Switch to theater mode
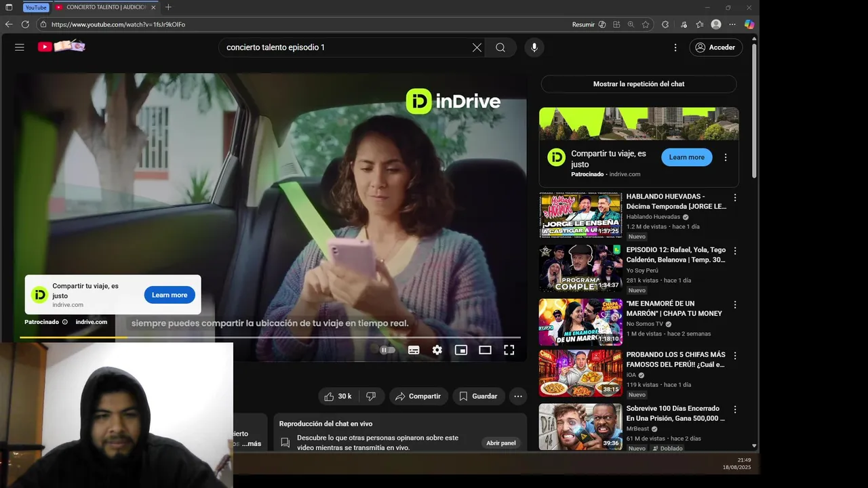This screenshot has width=868, height=488. 485,350
